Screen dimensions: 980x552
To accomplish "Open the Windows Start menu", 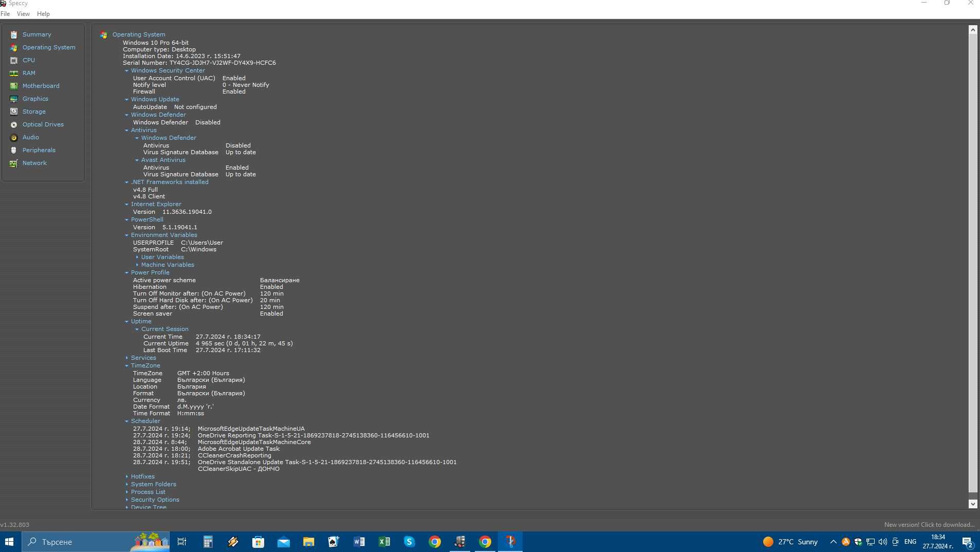I will [x=9, y=542].
